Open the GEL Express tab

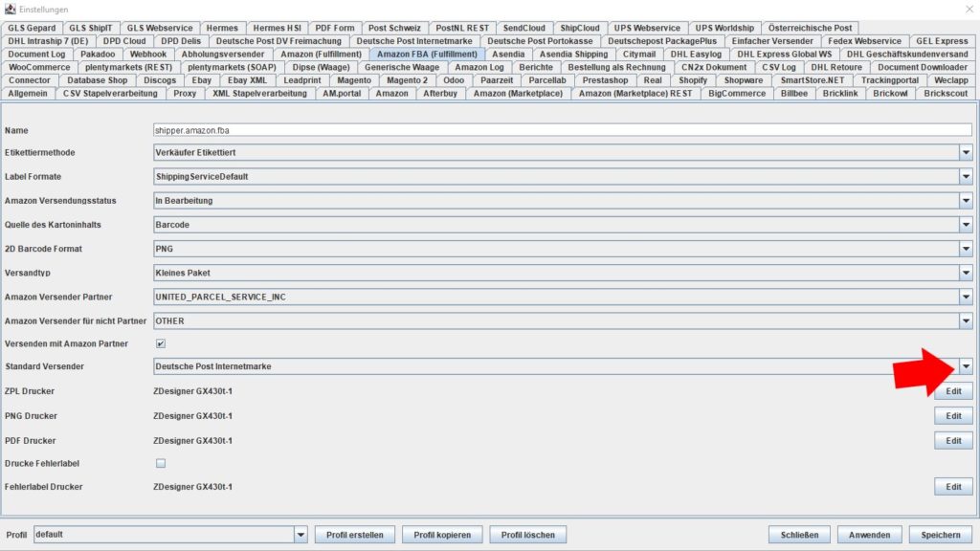(x=942, y=41)
